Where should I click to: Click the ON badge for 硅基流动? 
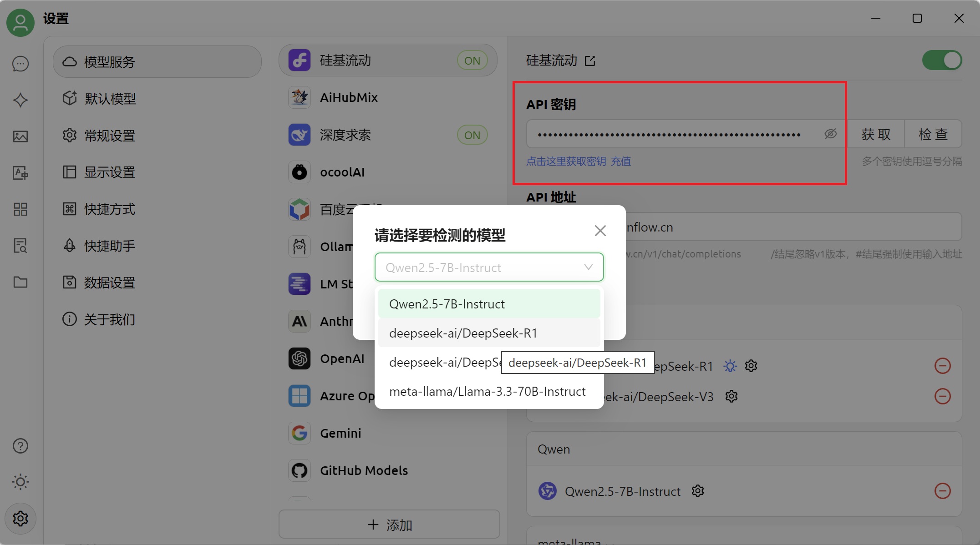(472, 60)
